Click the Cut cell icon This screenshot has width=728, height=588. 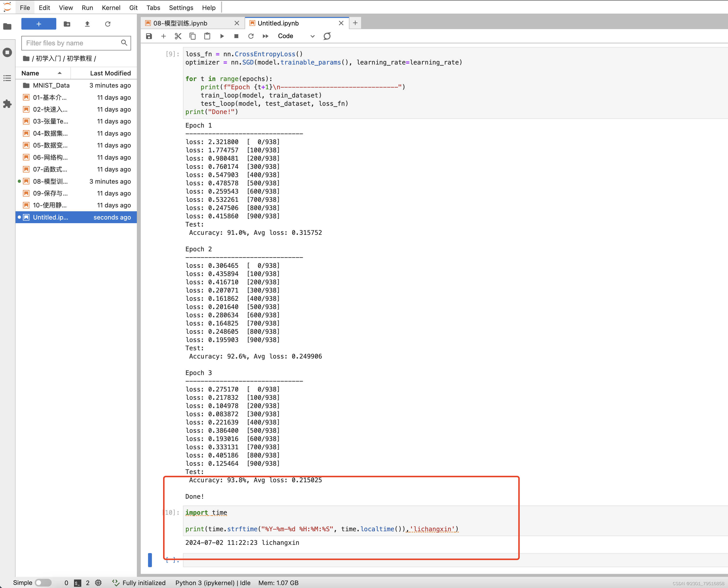178,36
